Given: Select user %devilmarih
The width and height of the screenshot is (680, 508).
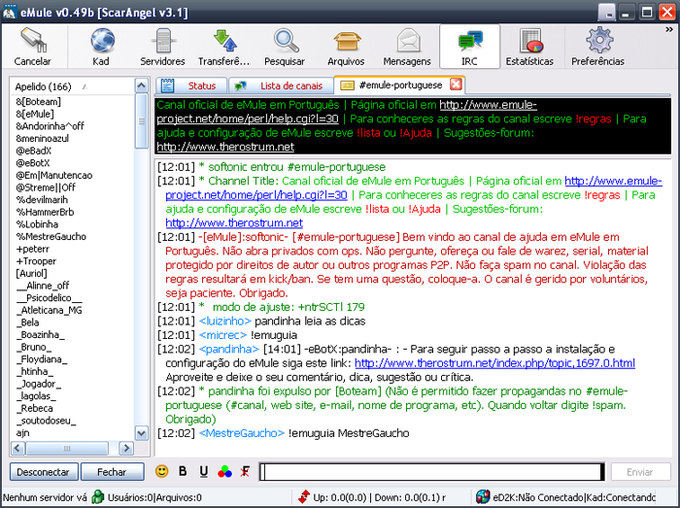Looking at the screenshot, I should (42, 200).
